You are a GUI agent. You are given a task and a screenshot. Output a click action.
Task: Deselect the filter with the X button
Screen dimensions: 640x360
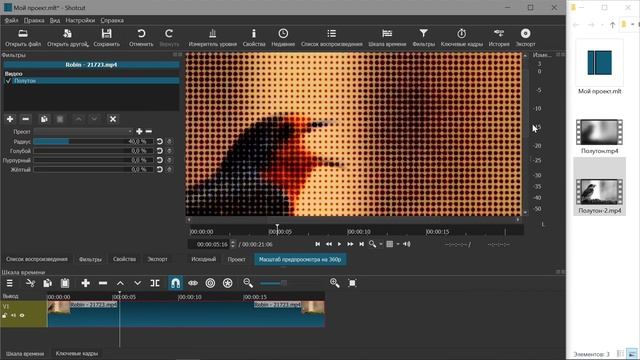click(113, 119)
